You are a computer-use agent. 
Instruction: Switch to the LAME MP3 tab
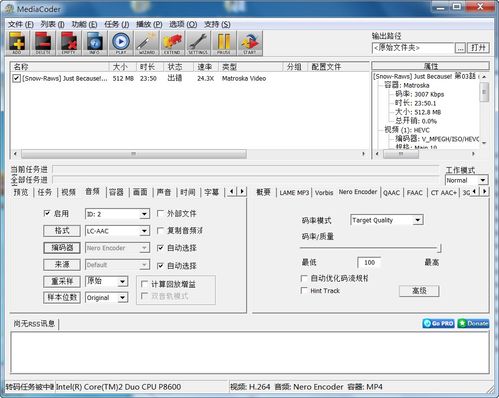click(x=294, y=193)
